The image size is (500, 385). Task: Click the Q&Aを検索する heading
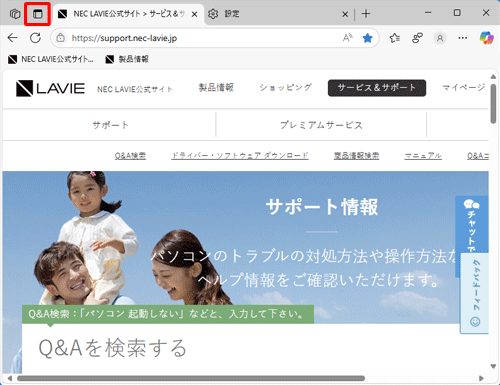[x=112, y=348]
